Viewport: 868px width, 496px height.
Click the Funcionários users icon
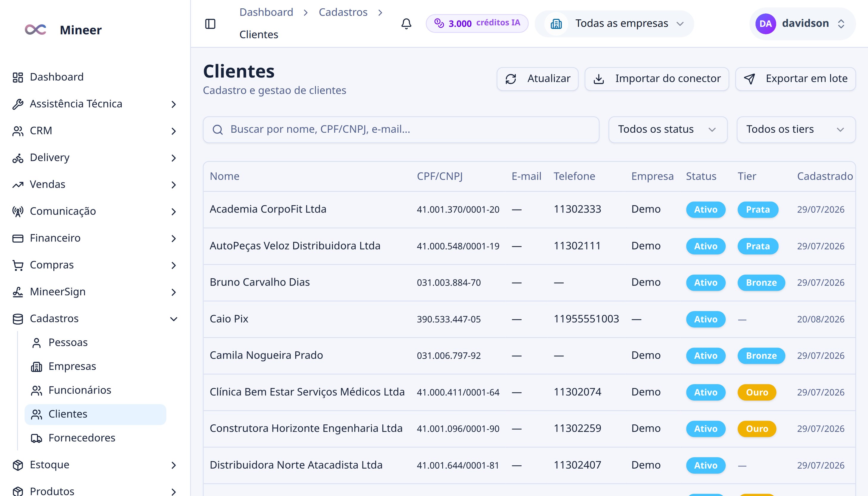[x=36, y=390]
